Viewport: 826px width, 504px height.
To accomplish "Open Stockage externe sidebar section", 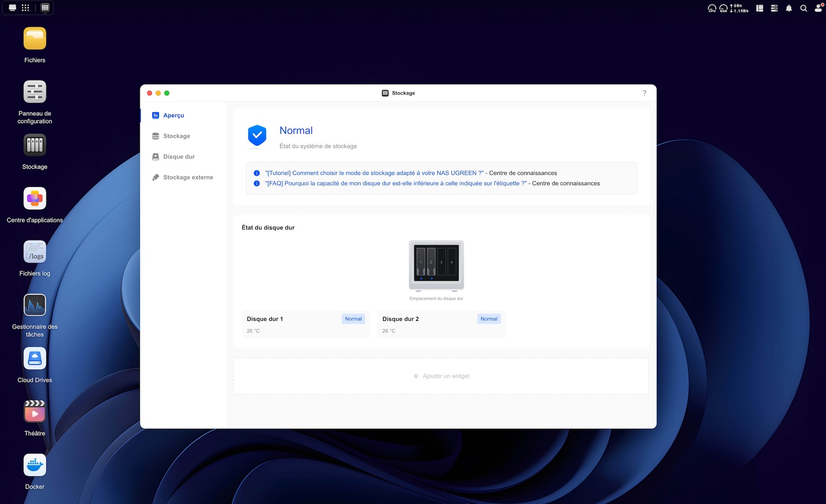I will (x=188, y=177).
